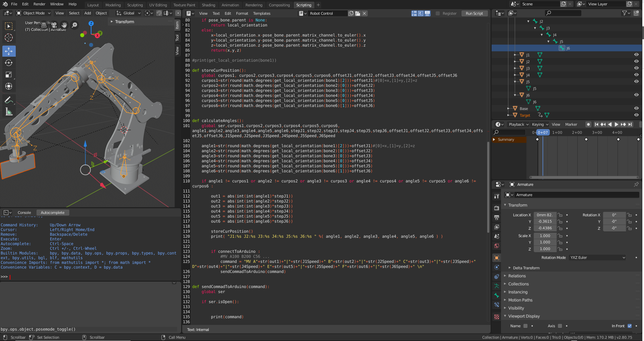The width and height of the screenshot is (644, 341).
Task: Select the Scale tool in viewport toolbar
Action: (9, 75)
